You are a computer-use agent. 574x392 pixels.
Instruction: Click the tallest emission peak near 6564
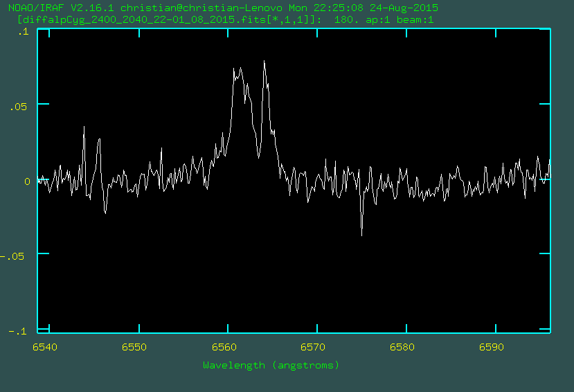pos(264,62)
